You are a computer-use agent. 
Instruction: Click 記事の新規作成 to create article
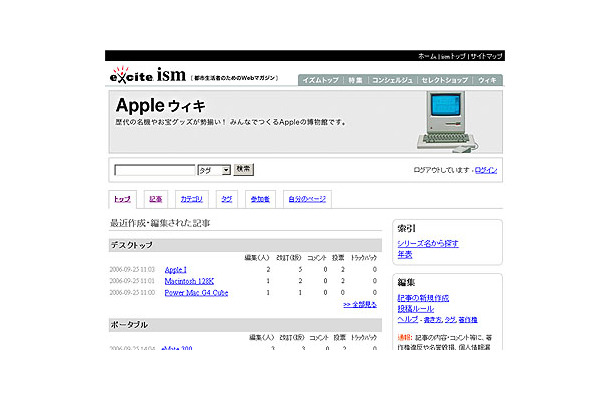423,298
